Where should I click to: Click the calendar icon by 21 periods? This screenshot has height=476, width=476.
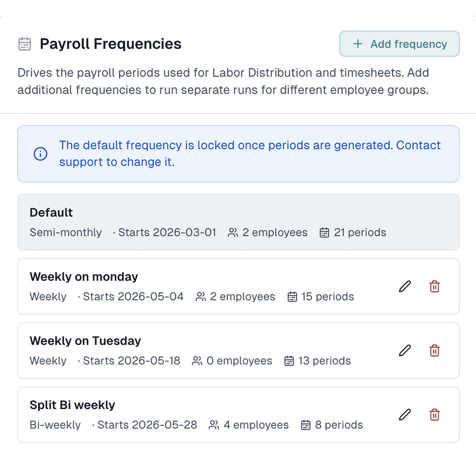[x=324, y=232]
